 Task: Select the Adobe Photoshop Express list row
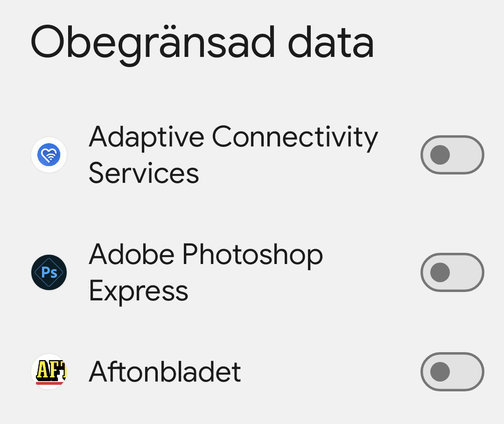[205, 272]
